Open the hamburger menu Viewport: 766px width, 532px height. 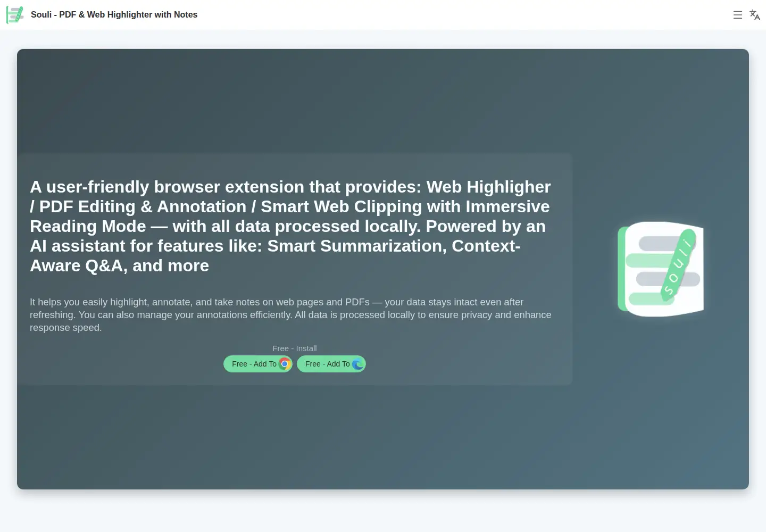[x=737, y=15]
